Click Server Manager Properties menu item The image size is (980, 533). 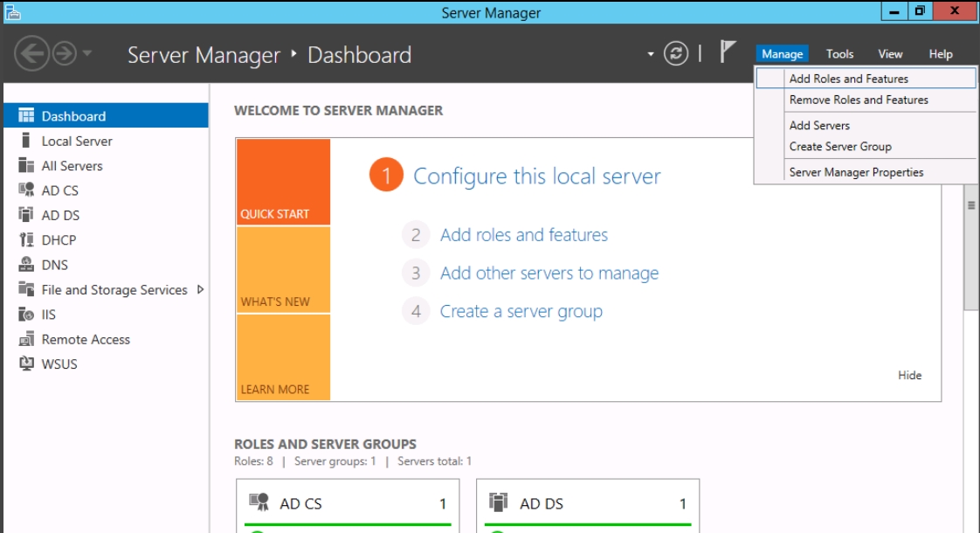(x=856, y=172)
